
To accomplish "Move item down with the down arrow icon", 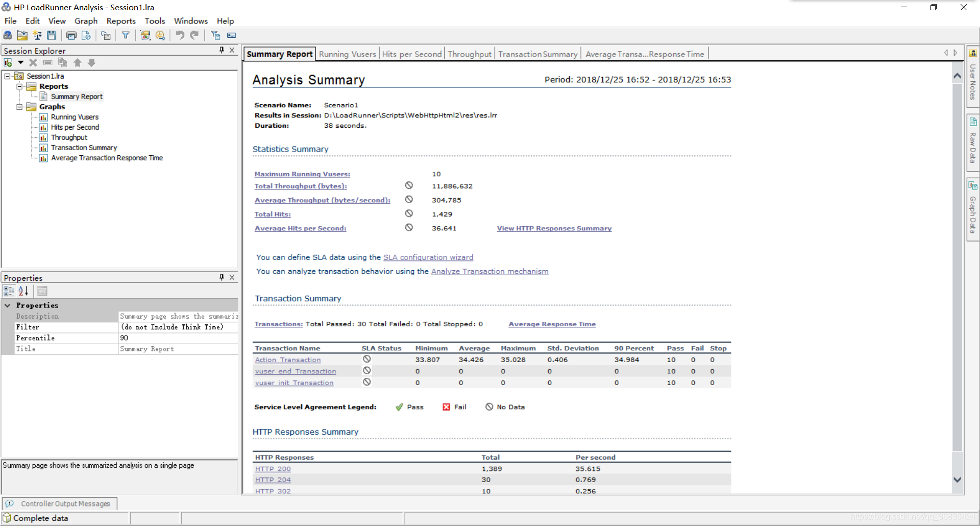I will tap(92, 63).
